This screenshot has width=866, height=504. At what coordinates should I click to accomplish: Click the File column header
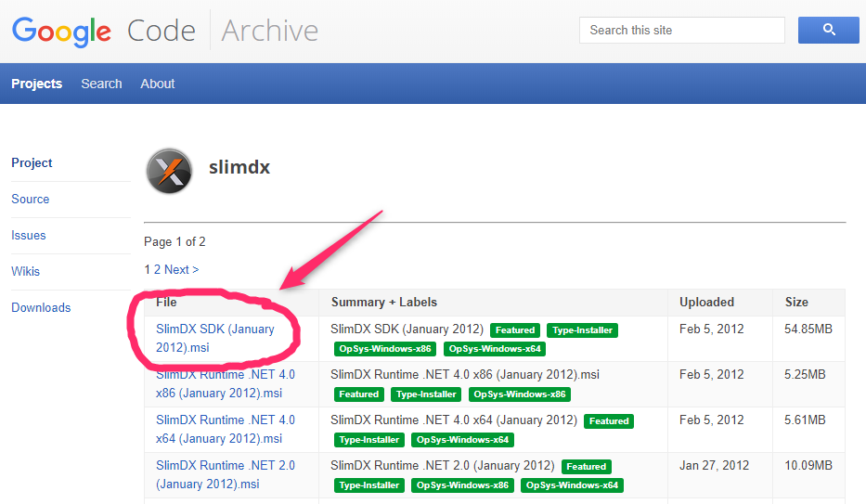166,302
